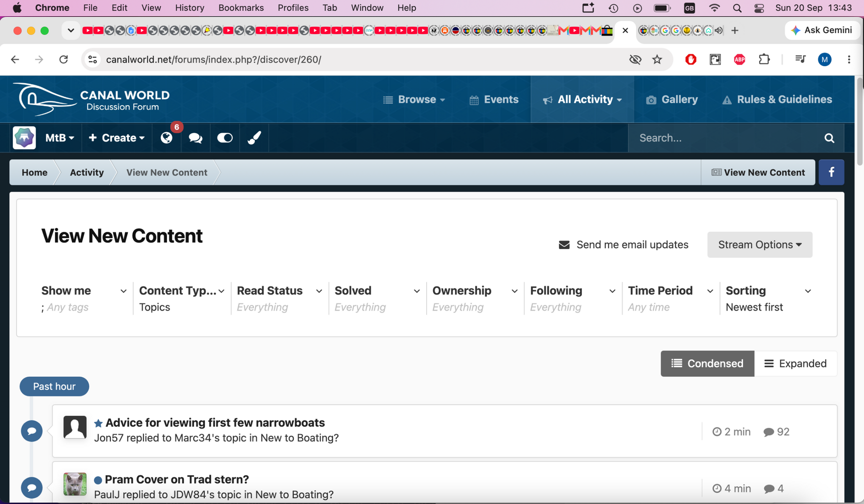Open topic Advice for viewing first few narrowboats
Viewport: 864px width, 504px height.
coord(215,423)
